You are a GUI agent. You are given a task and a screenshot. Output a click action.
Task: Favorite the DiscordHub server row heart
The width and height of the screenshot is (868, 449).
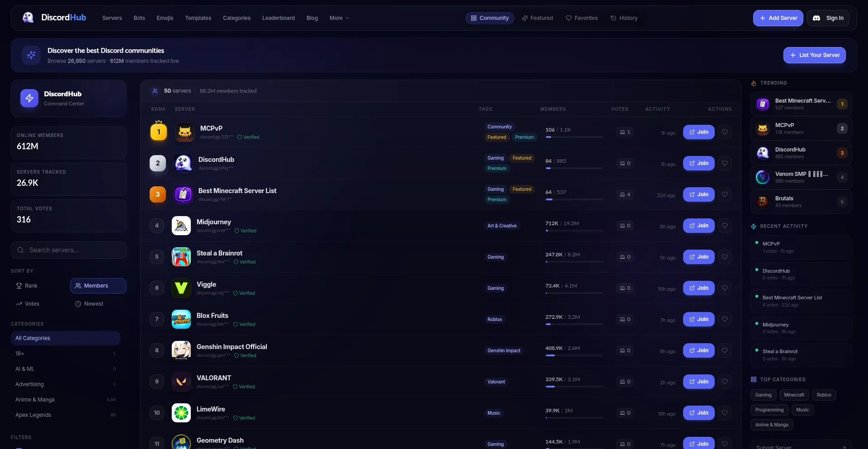click(x=725, y=163)
